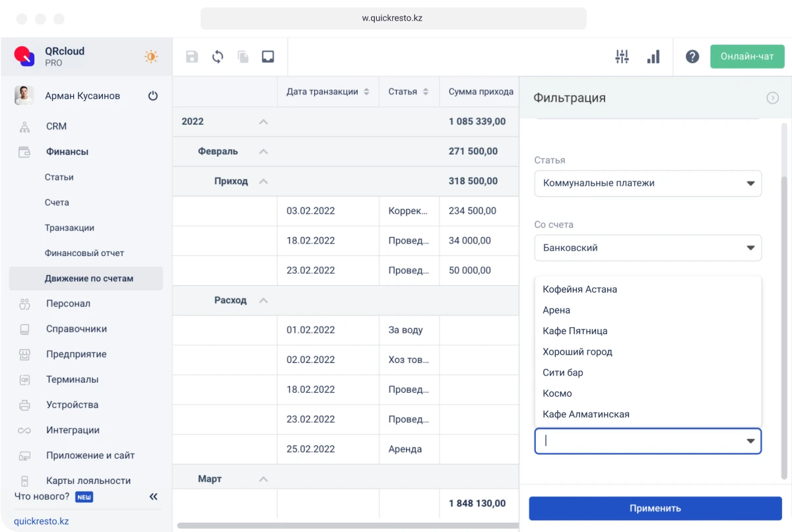Screen dimensions: 792x532
Task: Click the refresh arrows toolbar icon
Action: (x=218, y=57)
